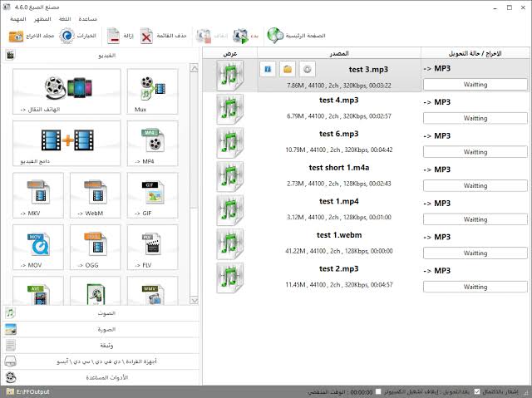Viewport: 532px width, 398px height.
Task: Open the language (اللغة) menu
Action: pos(65,19)
